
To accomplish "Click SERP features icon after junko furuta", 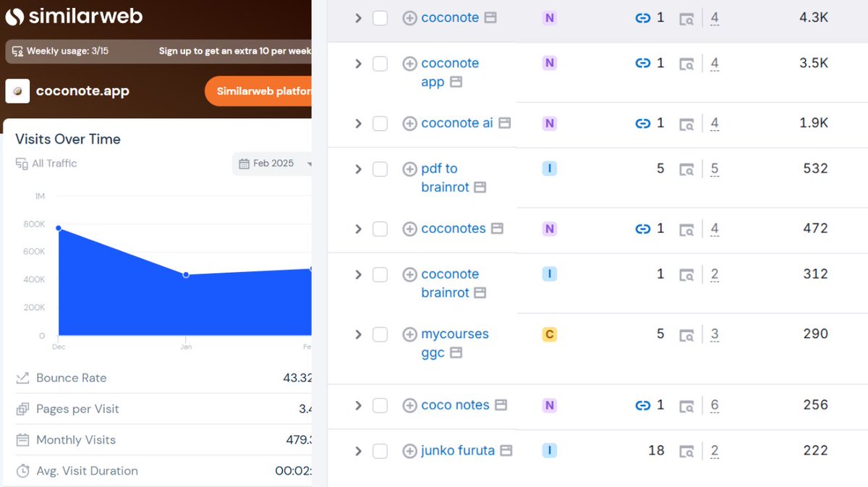I will [x=506, y=451].
